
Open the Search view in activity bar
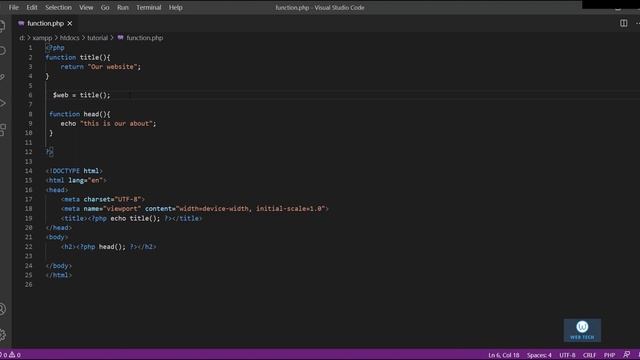(2, 51)
